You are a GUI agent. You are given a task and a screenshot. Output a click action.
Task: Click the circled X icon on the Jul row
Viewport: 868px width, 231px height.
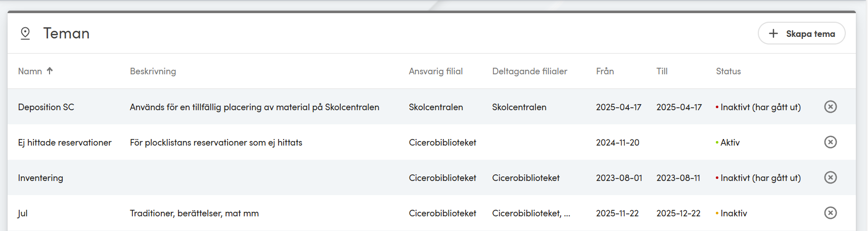(830, 213)
